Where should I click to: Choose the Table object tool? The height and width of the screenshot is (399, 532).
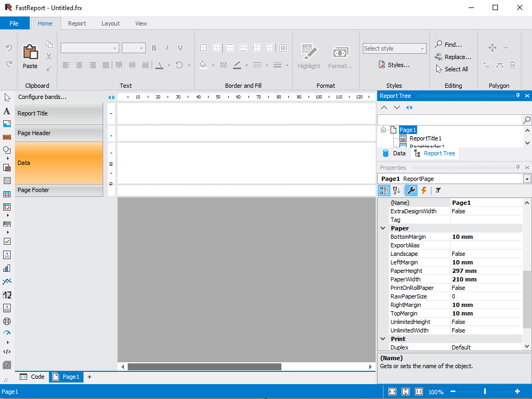tap(7, 194)
